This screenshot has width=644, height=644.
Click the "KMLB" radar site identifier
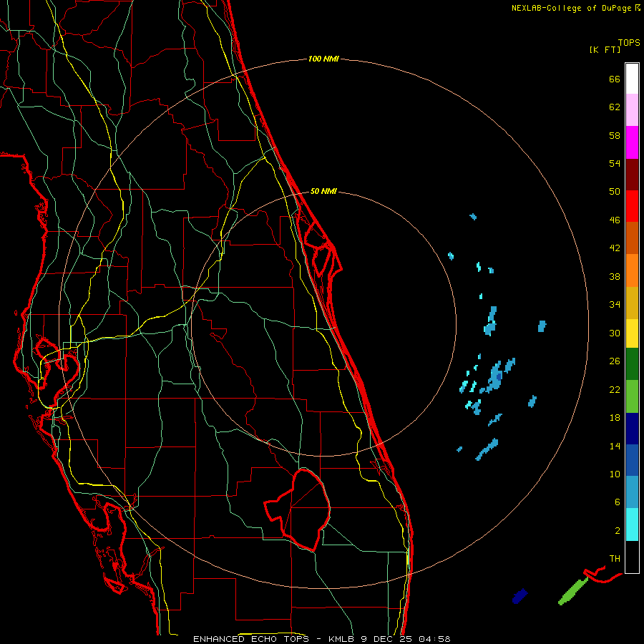point(342,639)
